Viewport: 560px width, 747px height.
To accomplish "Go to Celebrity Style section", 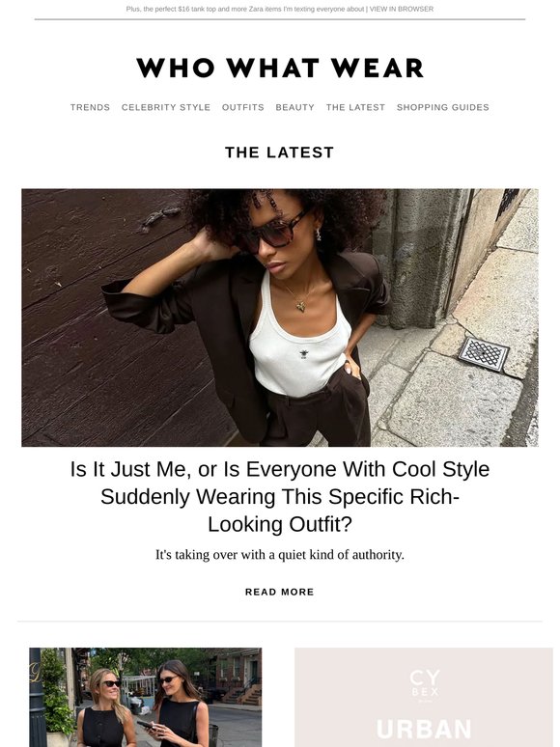I will [x=166, y=107].
